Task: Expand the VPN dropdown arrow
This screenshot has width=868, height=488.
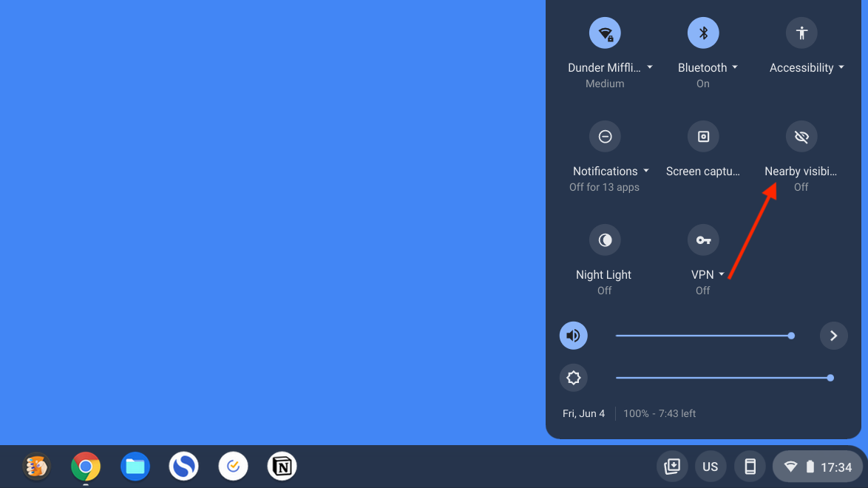Action: 722,275
